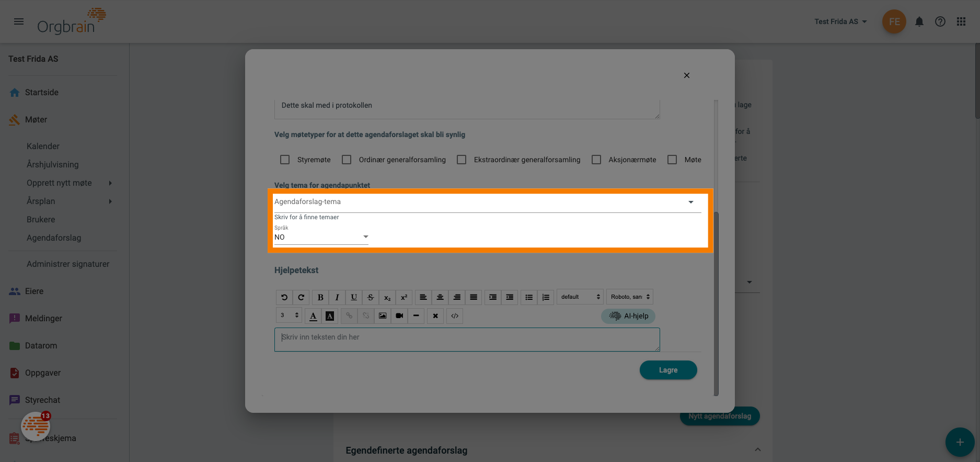Check the Ekstraordinær generalforsamling checkbox

(x=462, y=160)
